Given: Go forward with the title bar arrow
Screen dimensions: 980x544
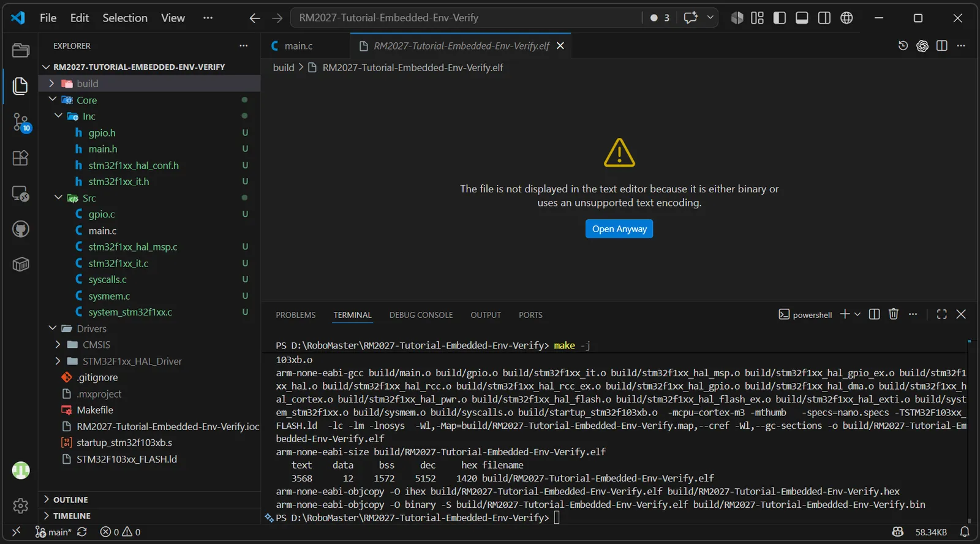Looking at the screenshot, I should 277,18.
